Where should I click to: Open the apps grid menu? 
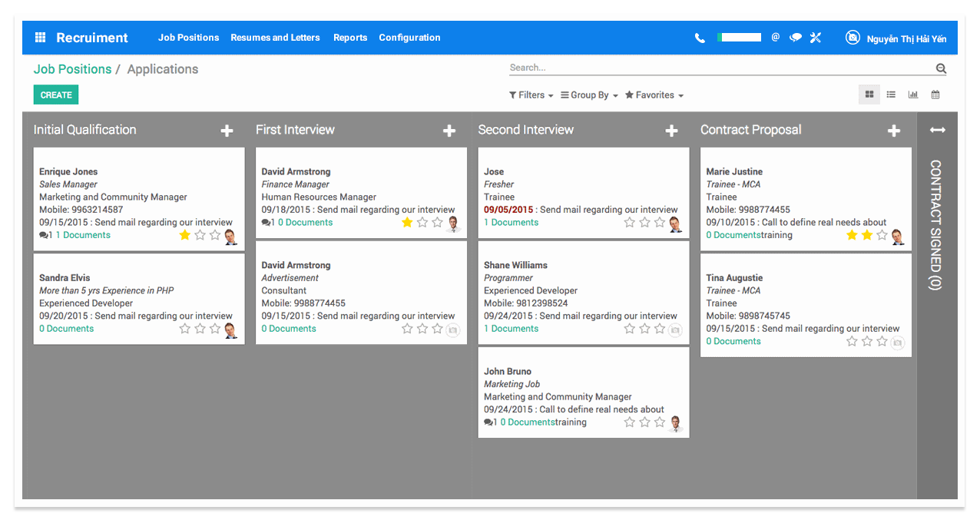[40, 37]
